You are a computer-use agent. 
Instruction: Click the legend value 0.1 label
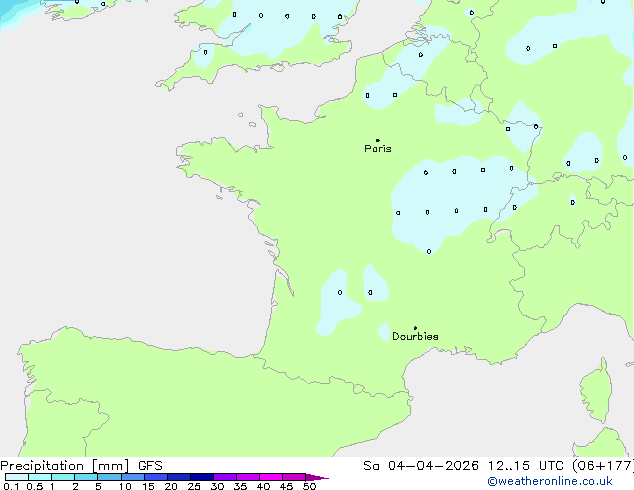coord(10,487)
